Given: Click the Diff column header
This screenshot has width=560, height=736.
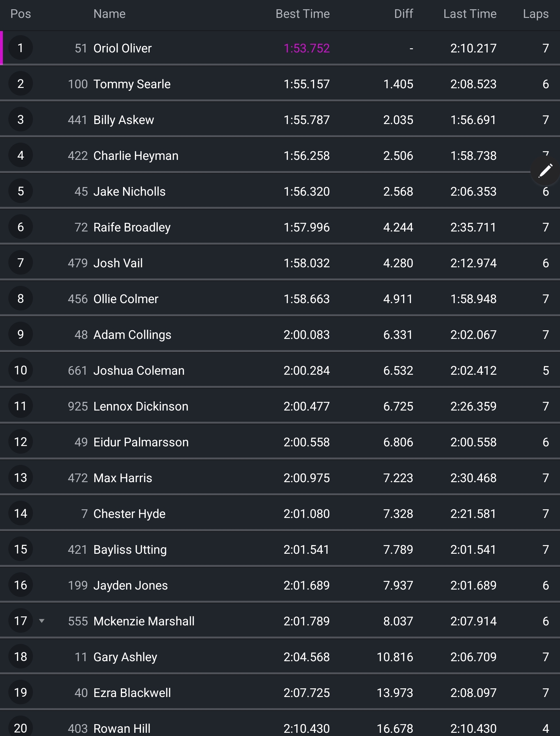Looking at the screenshot, I should click(x=403, y=14).
